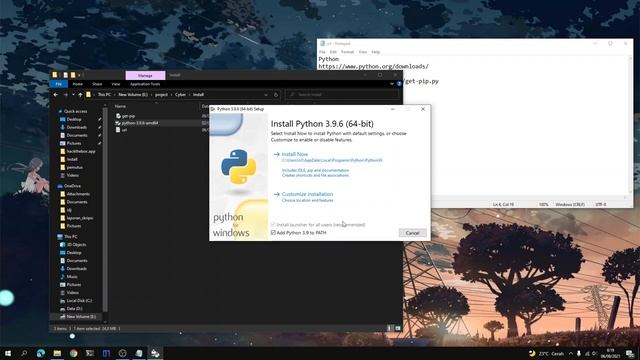Show hidden tray icons chevron in taskbar

point(571,353)
